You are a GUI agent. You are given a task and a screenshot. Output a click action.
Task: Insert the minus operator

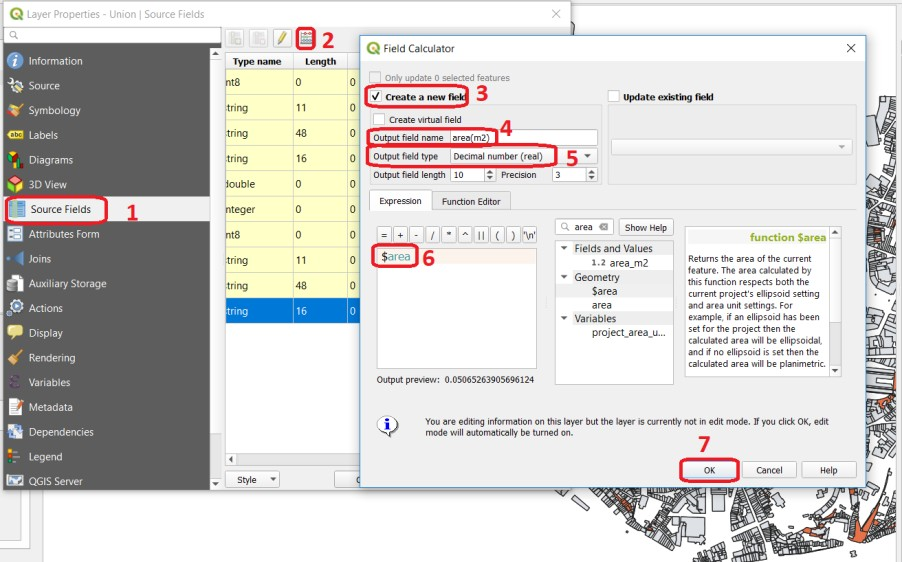pos(416,235)
